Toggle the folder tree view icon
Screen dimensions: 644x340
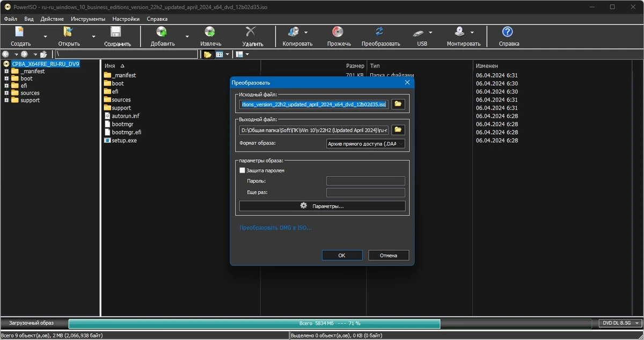pyautogui.click(x=207, y=54)
